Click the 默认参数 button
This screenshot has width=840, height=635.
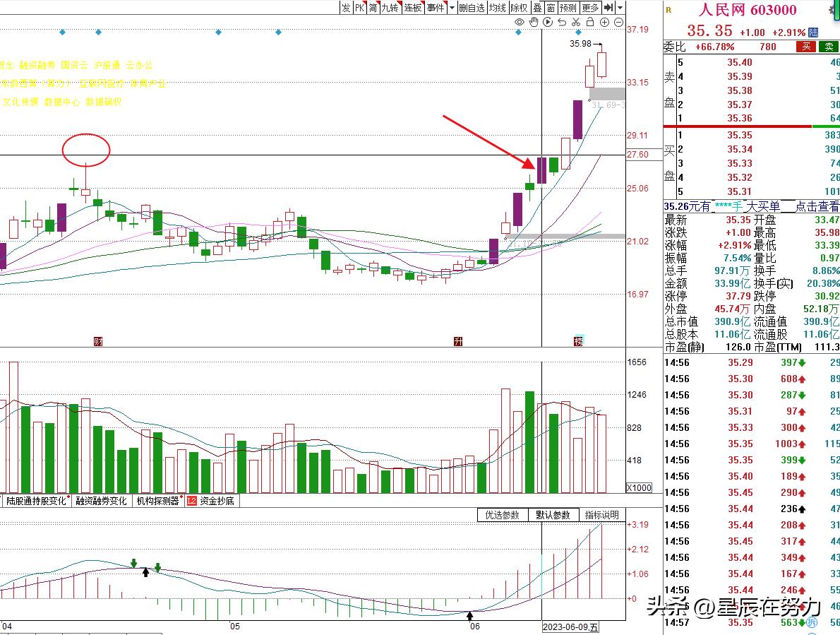coord(553,515)
